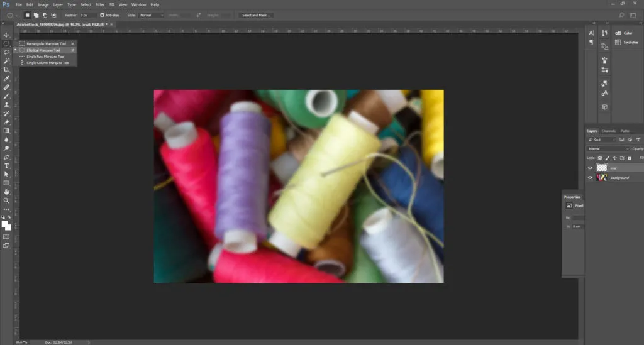Open the Filter menu
This screenshot has width=644, height=345.
coord(100,4)
